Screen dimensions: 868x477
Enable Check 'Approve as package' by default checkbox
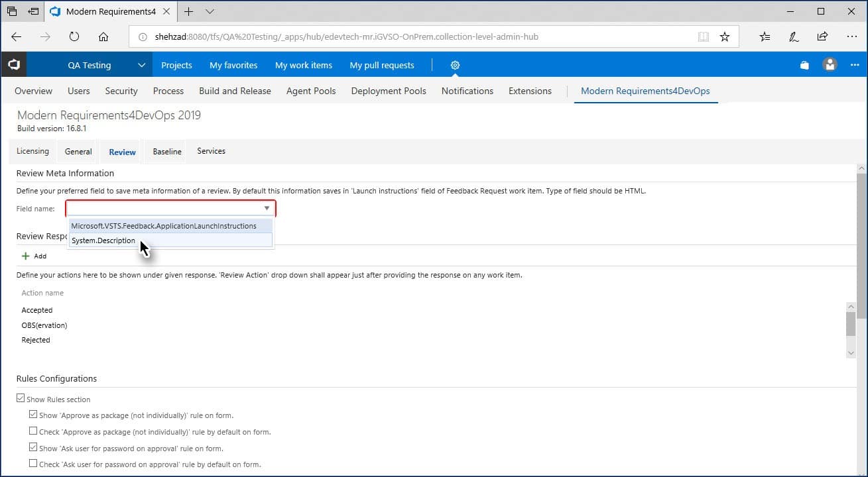pyautogui.click(x=33, y=431)
